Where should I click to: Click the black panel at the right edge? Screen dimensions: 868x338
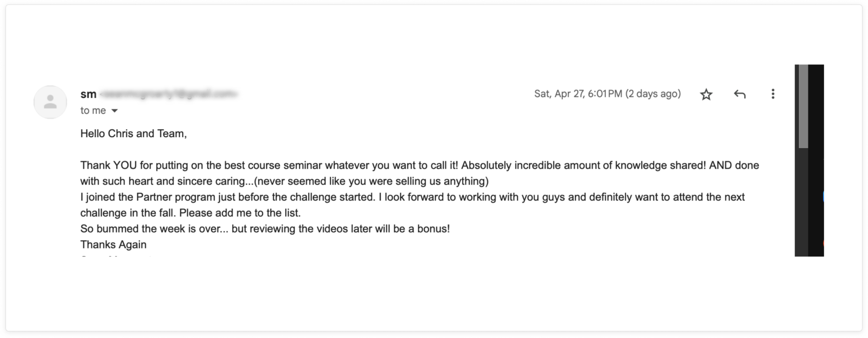coord(816,161)
